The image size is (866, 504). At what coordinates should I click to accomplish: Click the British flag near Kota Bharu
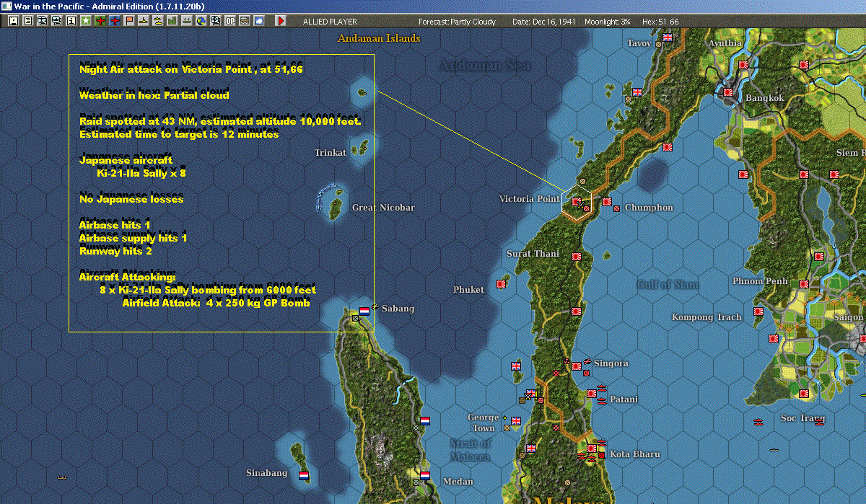click(531, 448)
